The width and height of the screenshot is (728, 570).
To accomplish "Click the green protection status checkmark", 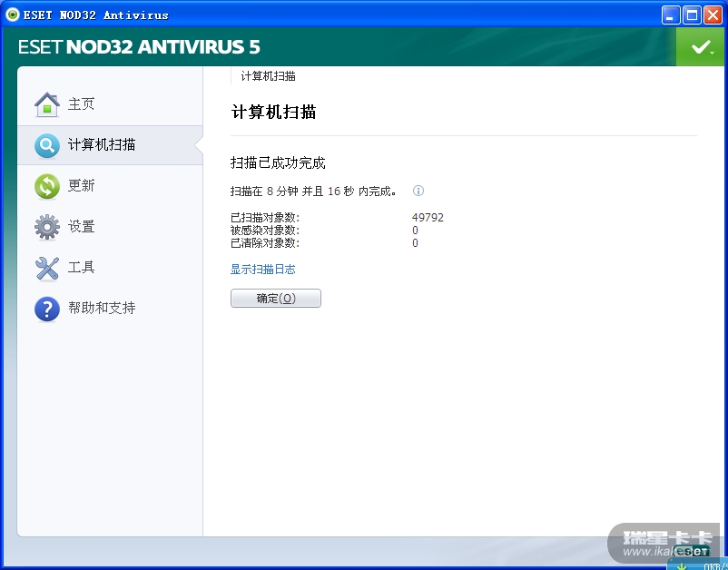I will coord(701,46).
